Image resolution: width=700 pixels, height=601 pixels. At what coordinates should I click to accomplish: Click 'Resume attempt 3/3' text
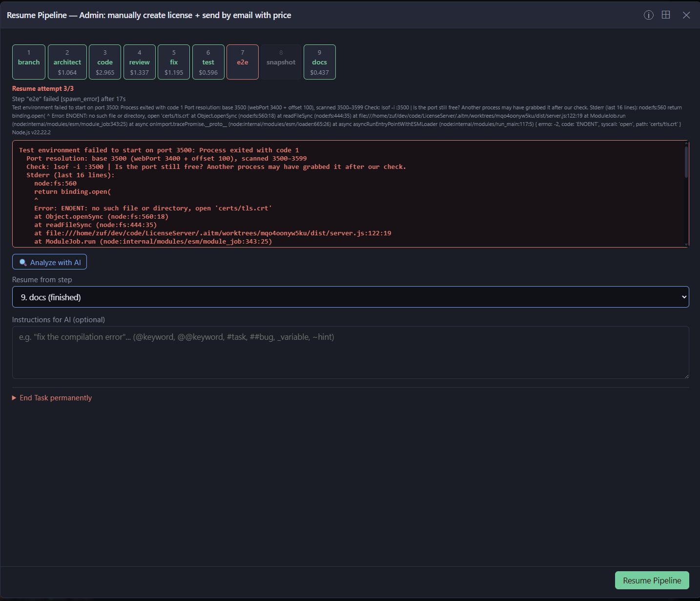click(x=43, y=88)
